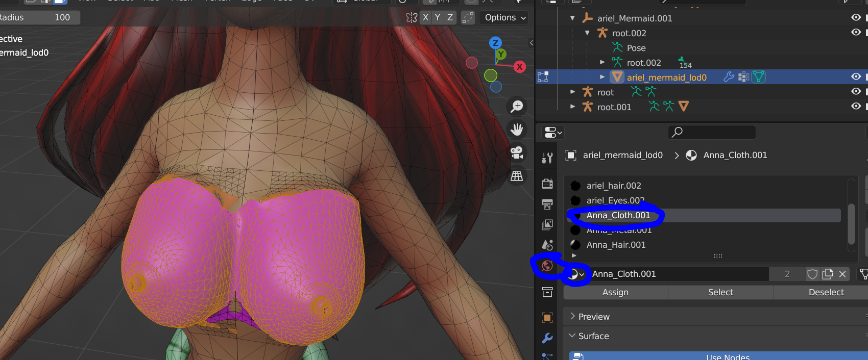Select the Anna_Hair.001 material slot
Screen dimensions: 868x360
[x=705, y=245]
